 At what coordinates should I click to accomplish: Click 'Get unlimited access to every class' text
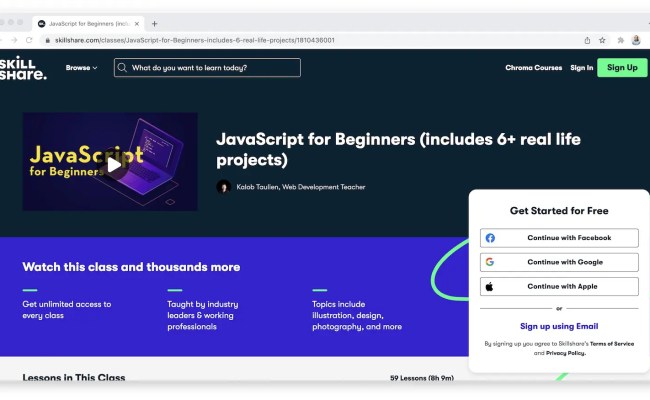click(x=67, y=310)
